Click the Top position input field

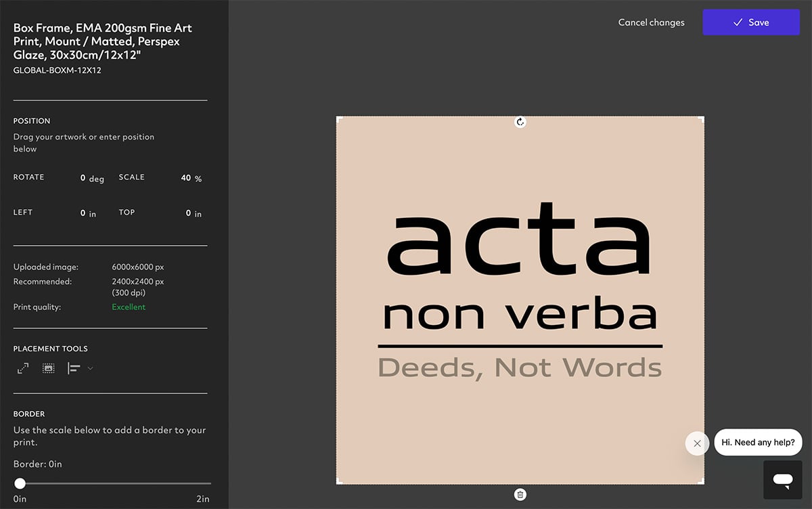(188, 213)
